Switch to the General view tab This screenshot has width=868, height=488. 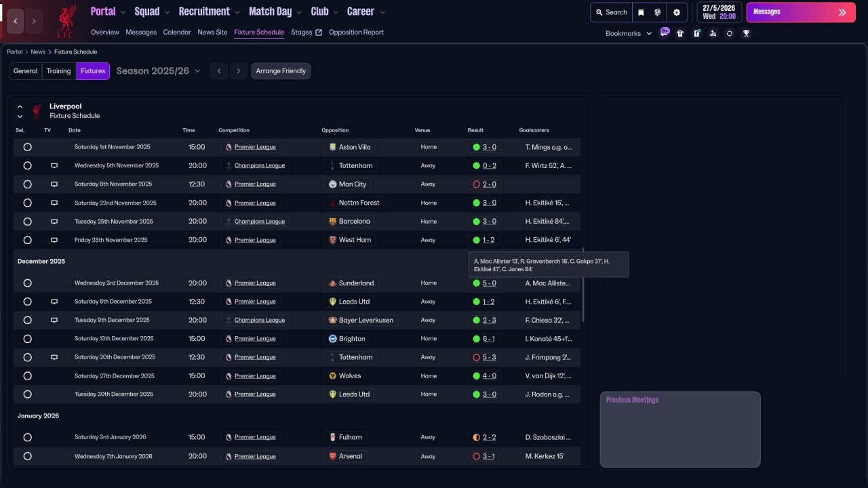pos(26,71)
